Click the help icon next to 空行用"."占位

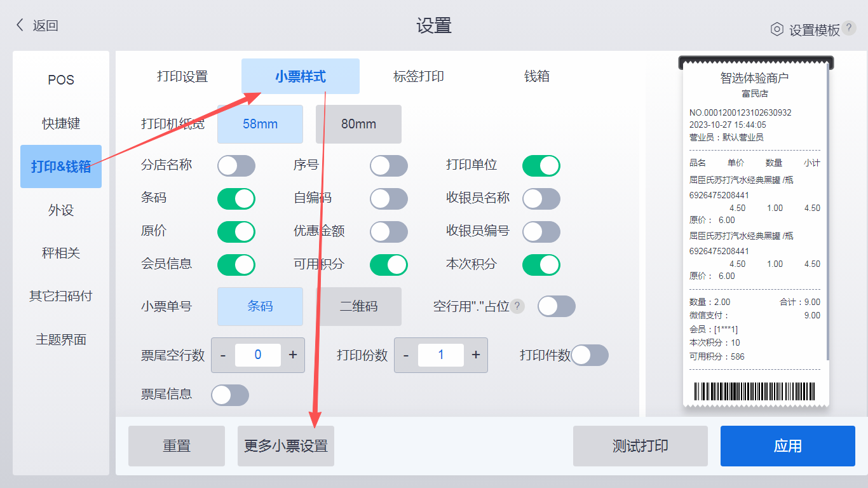coord(518,306)
